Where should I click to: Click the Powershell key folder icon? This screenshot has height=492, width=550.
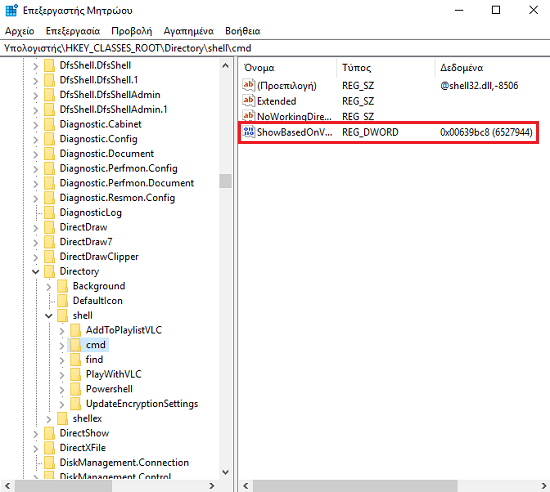pos(75,389)
